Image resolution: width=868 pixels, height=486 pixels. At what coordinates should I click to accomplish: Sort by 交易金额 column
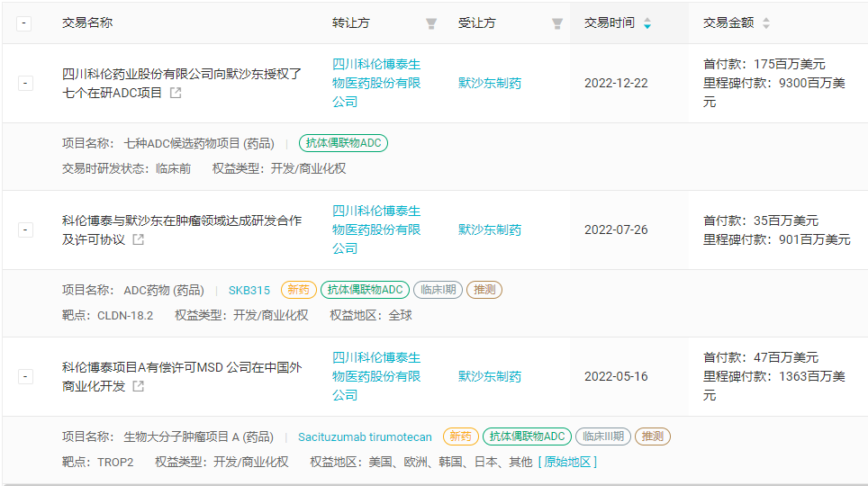[x=766, y=23]
